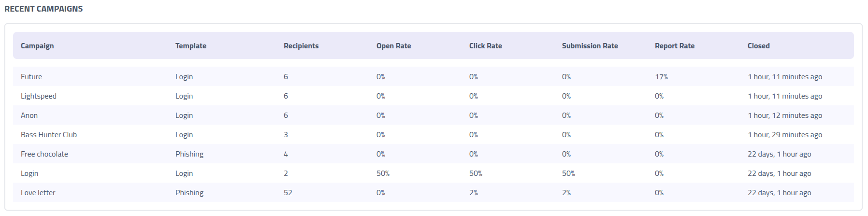Click the Phishing template for Love letter
This screenshot has width=868, height=216.
point(189,193)
